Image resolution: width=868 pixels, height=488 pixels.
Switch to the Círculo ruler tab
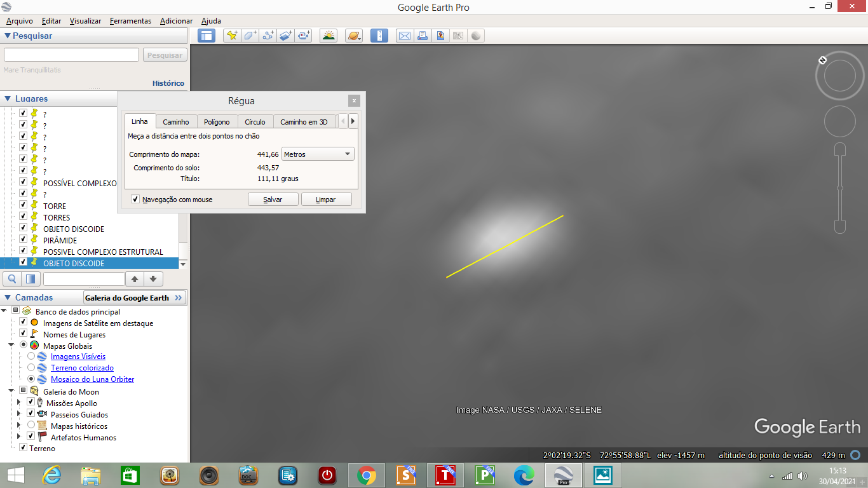(x=255, y=121)
